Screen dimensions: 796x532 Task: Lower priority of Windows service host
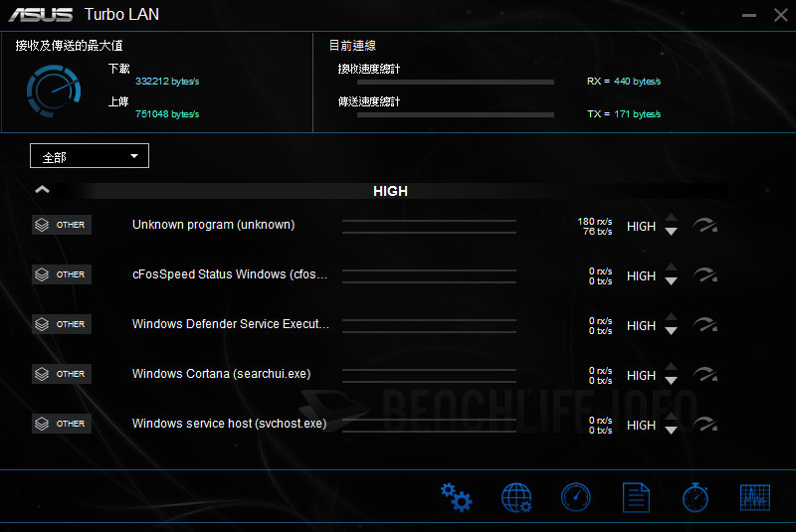tap(671, 431)
